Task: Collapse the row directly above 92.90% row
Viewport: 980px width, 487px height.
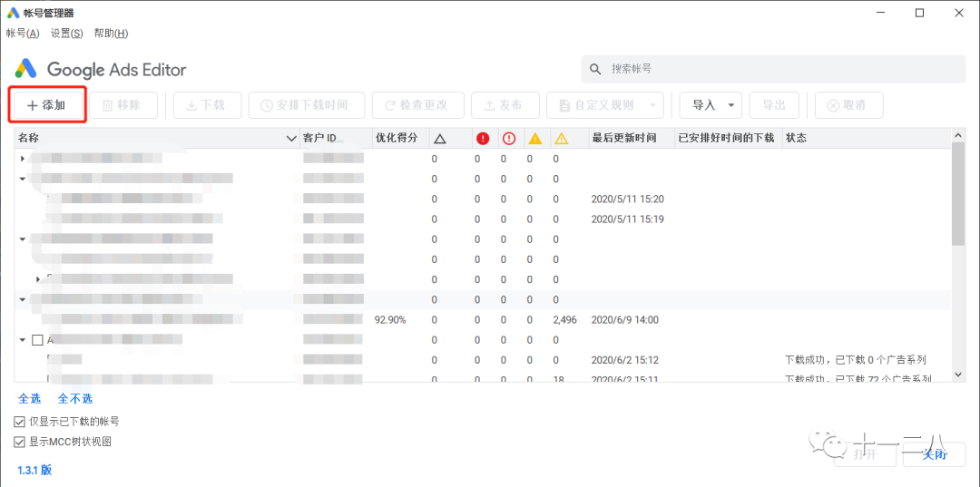Action: point(23,299)
